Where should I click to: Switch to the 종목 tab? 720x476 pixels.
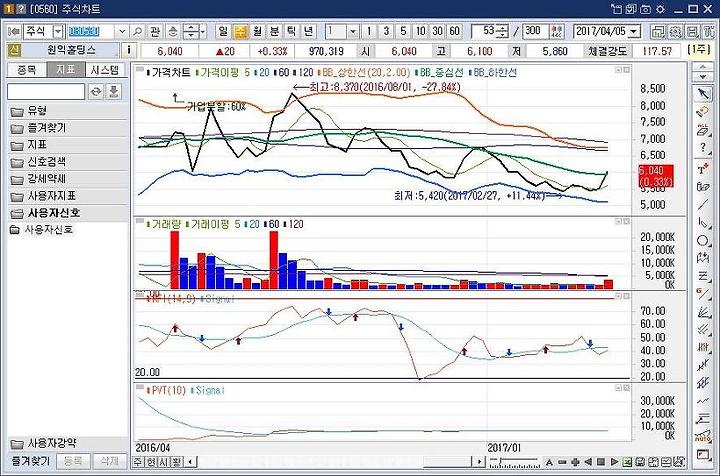click(27, 70)
